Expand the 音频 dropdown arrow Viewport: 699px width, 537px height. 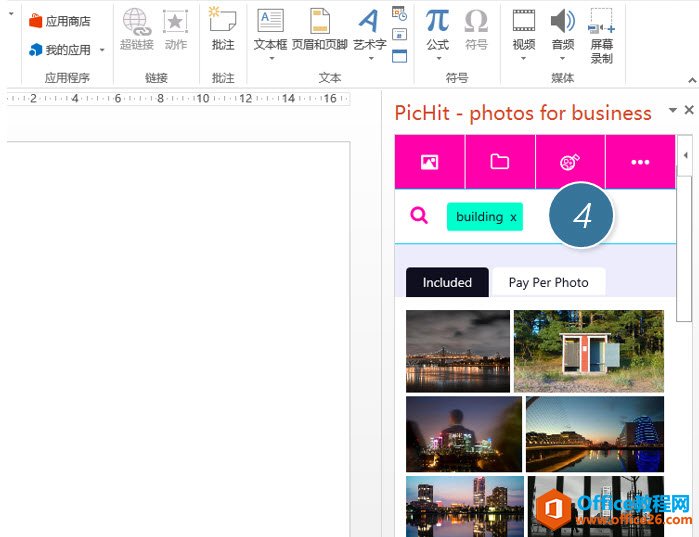[x=563, y=58]
